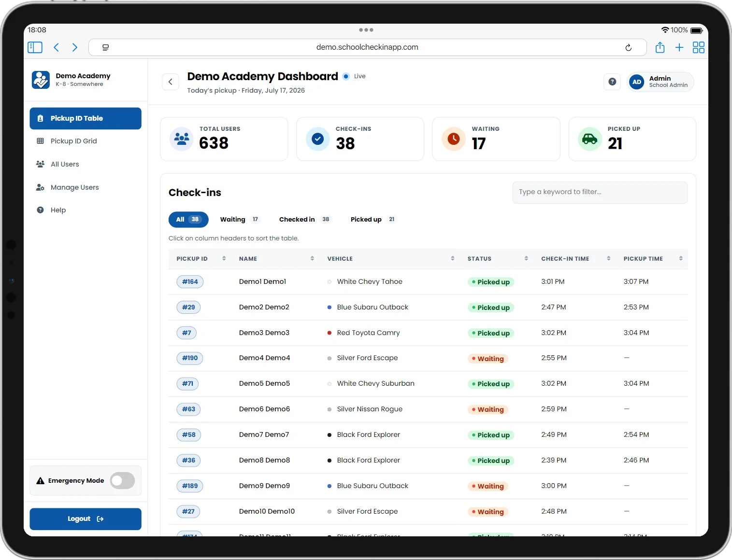732x560 pixels.
Task: Open All Users in the sidebar
Action: coord(86,164)
